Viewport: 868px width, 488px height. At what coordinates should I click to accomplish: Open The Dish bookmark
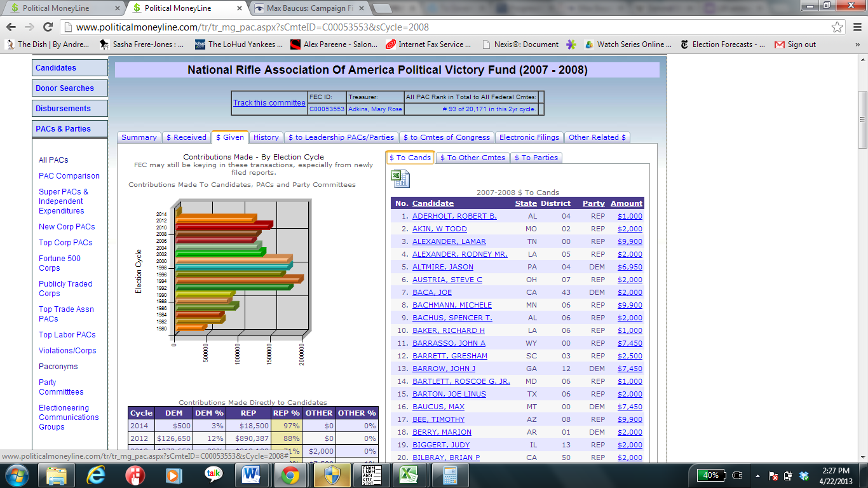point(47,44)
